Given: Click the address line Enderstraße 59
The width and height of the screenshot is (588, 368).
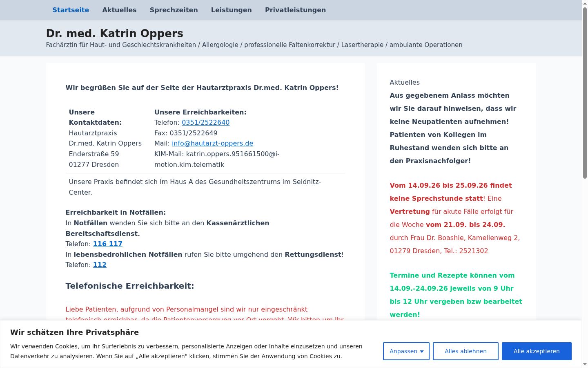Looking at the screenshot, I should click(x=94, y=154).
